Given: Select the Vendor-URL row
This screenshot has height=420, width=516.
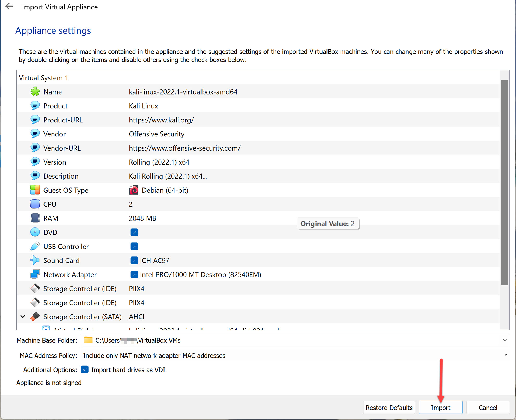Looking at the screenshot, I should (184, 148).
